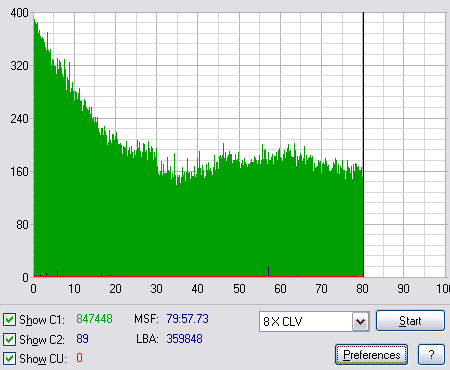The width and height of the screenshot is (450, 370).
Task: Click the question mark help button
Action: pyautogui.click(x=431, y=355)
